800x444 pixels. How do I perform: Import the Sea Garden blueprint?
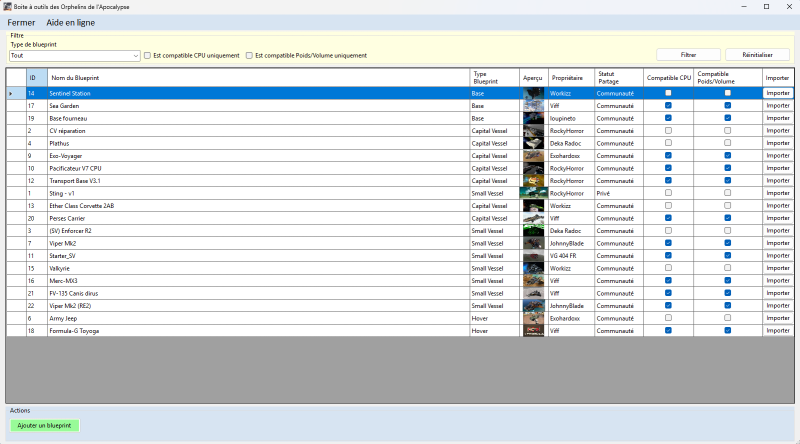778,106
